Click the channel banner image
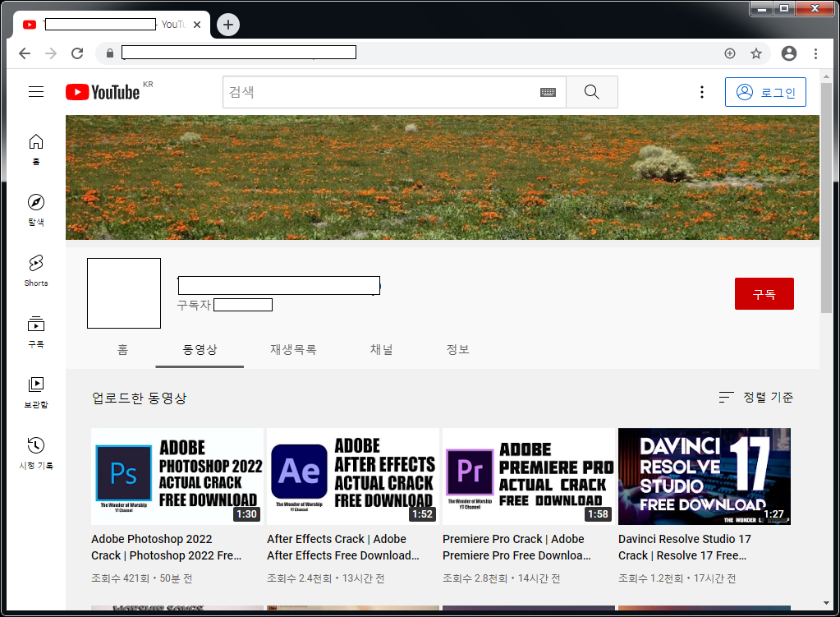 click(443, 177)
